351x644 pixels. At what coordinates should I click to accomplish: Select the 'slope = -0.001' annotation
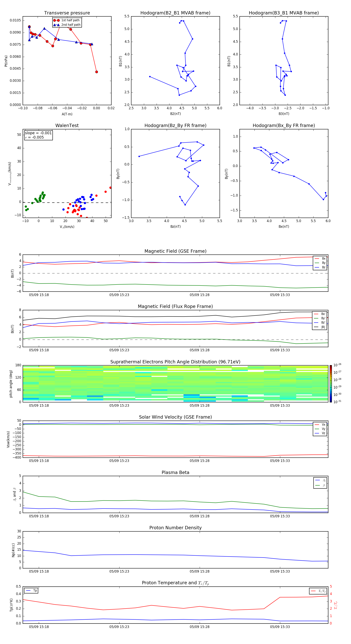[x=38, y=133]
